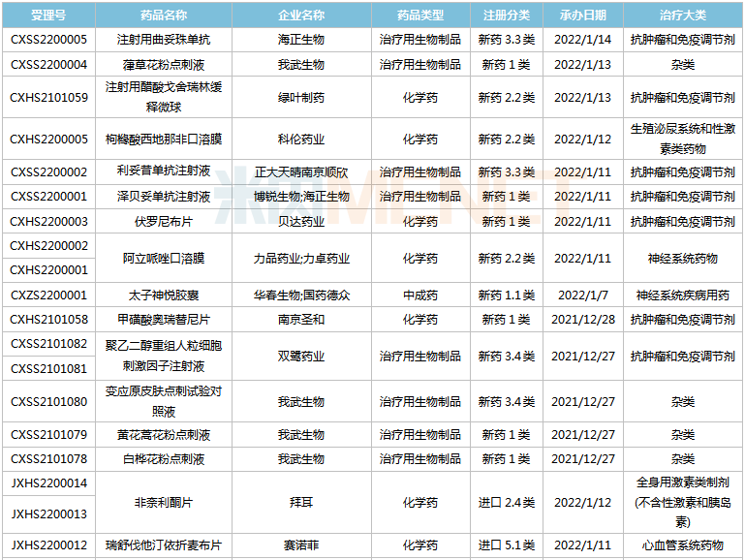
Task: Click the 绿叶制药 company cell
Action: tap(301, 98)
